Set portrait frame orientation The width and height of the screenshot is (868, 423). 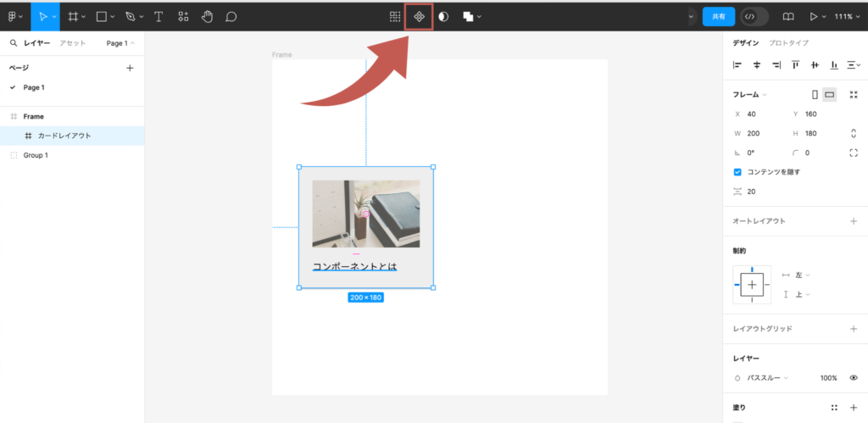[815, 95]
